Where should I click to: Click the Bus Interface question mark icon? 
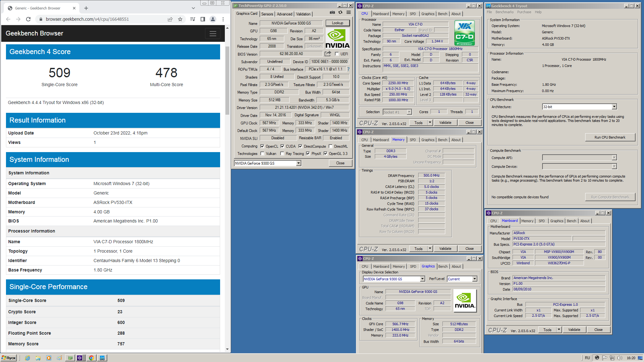(348, 69)
